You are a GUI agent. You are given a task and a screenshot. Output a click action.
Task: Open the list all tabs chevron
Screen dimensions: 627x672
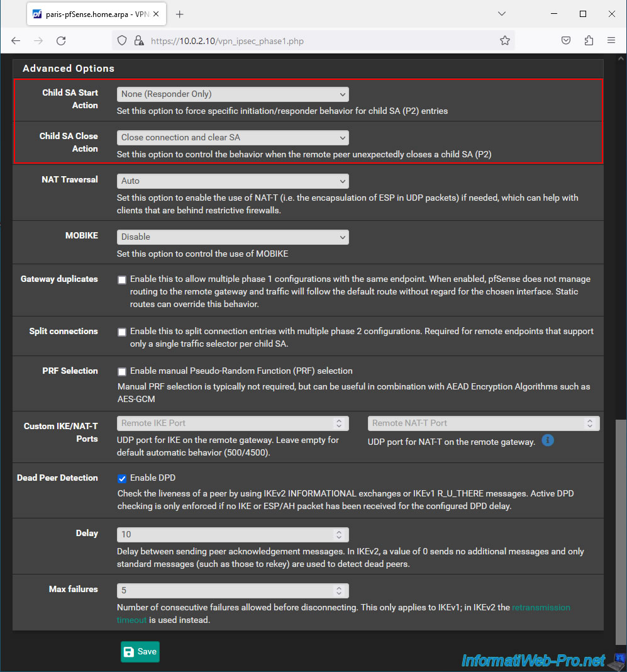[502, 14]
